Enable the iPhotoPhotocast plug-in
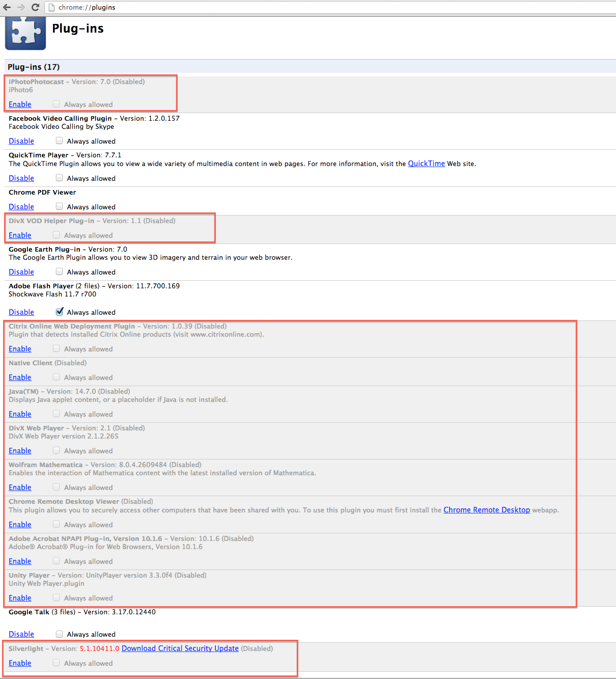The image size is (616, 679). (x=20, y=104)
